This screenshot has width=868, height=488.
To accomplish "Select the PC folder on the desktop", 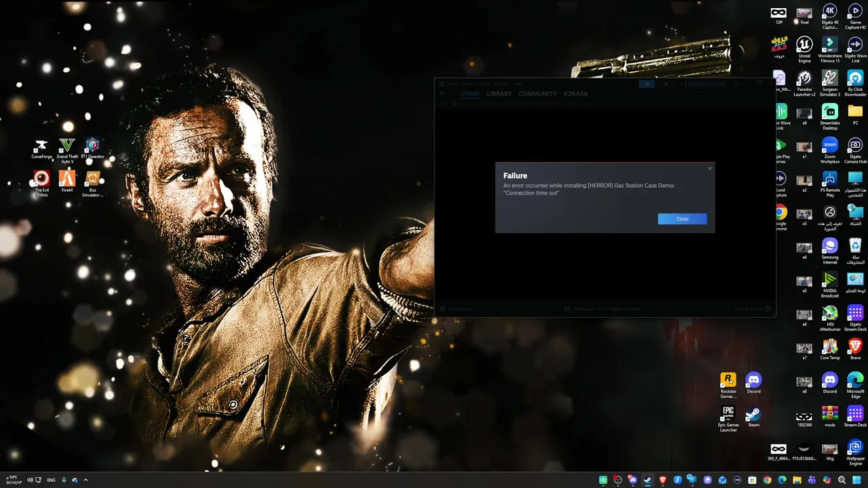I will click(856, 114).
